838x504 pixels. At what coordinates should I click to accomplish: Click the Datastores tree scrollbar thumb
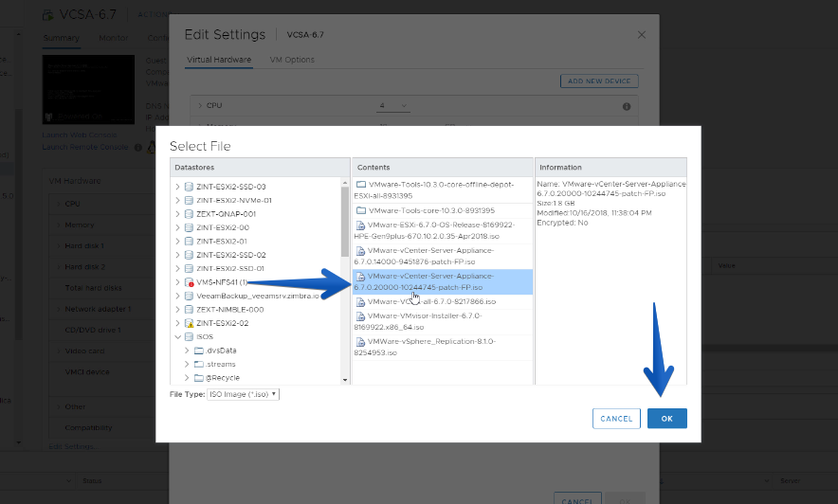(345, 222)
